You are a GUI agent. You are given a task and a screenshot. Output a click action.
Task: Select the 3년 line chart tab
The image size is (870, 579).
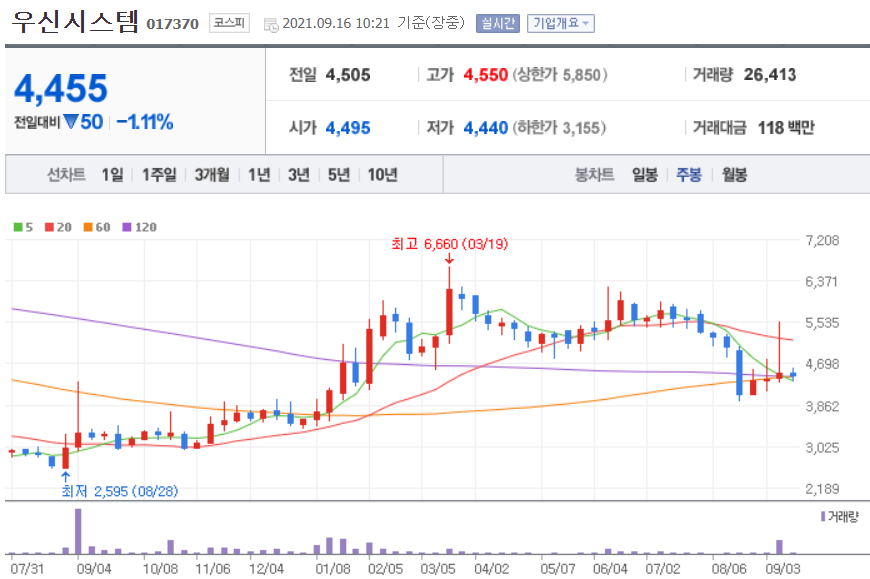(x=299, y=175)
